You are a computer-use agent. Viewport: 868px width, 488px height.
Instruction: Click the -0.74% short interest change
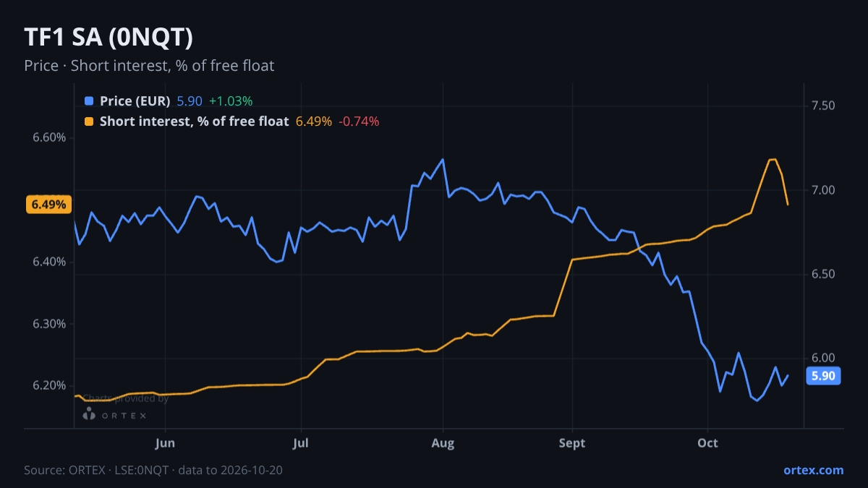[359, 121]
